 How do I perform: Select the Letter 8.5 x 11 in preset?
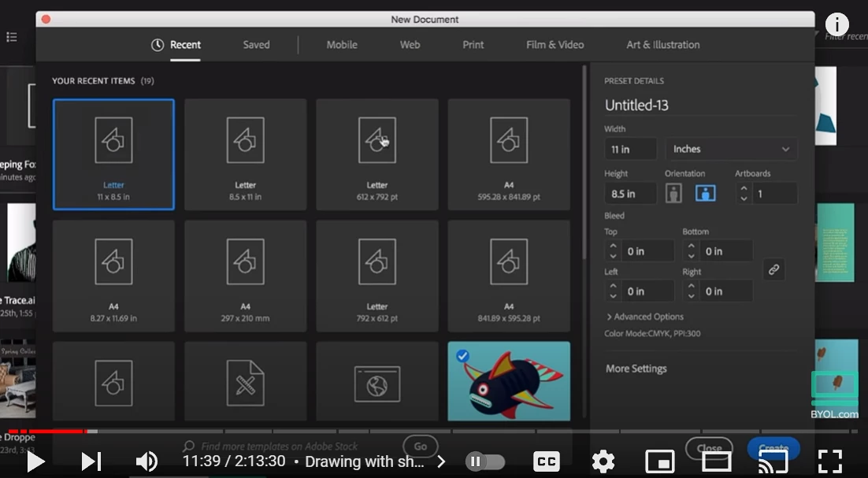245,154
